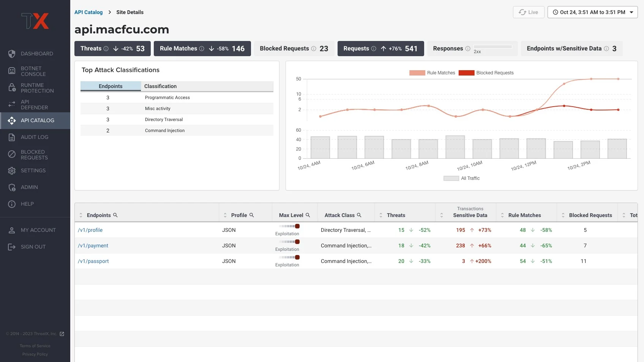The image size is (644, 362).
Task: Navigate to API Catalog breadcrumb
Action: coord(88,12)
